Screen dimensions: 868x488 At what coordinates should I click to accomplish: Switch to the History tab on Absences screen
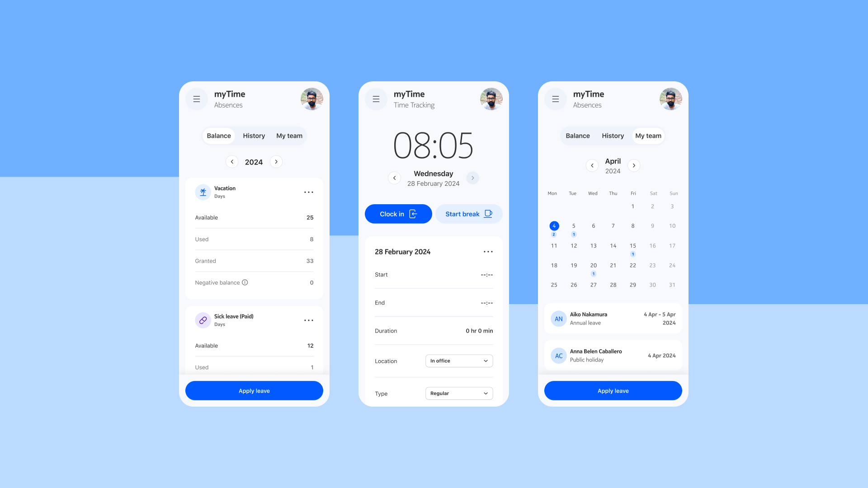[253, 135]
